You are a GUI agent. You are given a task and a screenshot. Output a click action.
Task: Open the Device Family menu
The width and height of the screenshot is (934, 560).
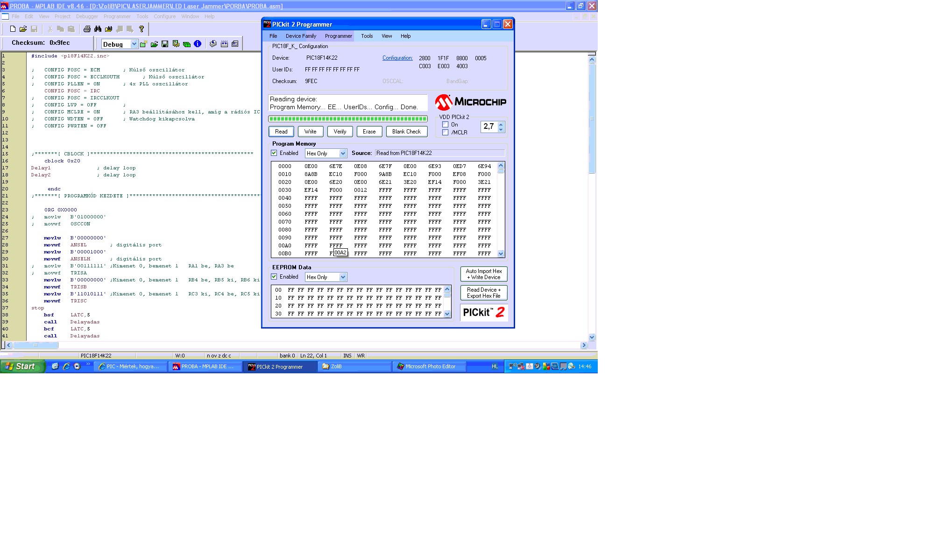tap(301, 36)
